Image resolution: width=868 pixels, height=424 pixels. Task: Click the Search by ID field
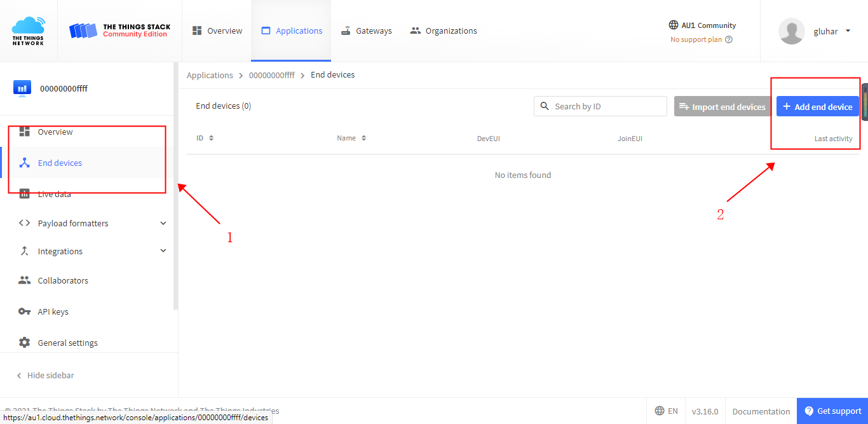tap(607, 106)
